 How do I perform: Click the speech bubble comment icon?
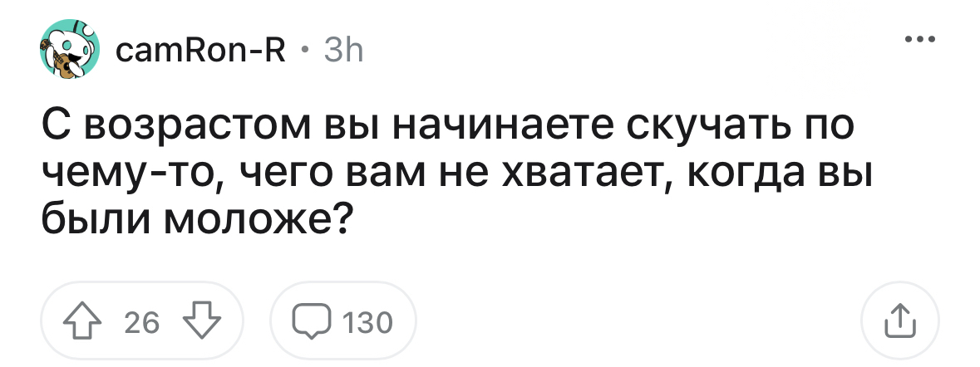[x=310, y=321]
